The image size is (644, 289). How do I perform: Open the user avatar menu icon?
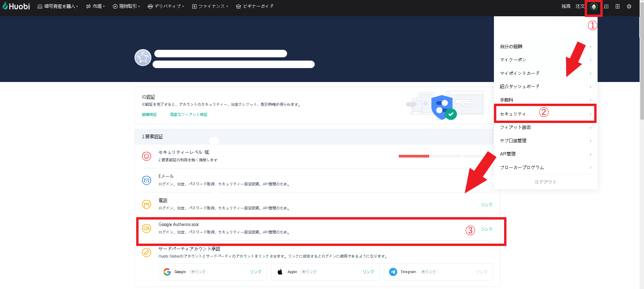(594, 6)
